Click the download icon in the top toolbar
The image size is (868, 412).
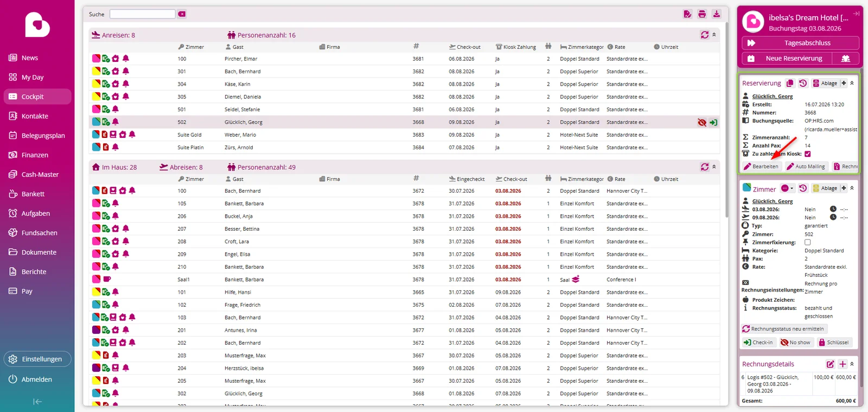[x=716, y=14]
